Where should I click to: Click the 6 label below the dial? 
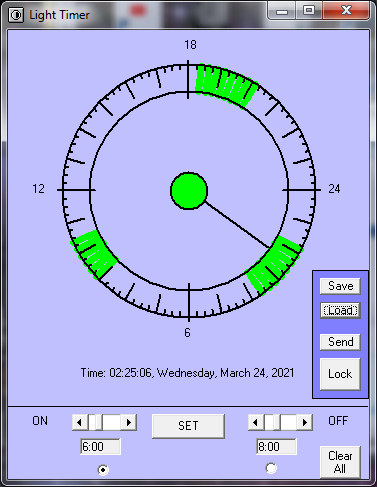point(187,333)
